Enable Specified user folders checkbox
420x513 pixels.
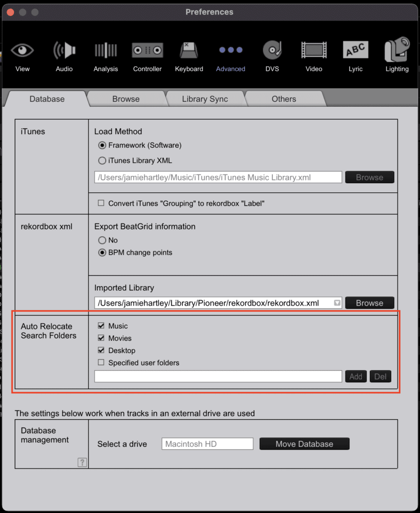coord(101,363)
